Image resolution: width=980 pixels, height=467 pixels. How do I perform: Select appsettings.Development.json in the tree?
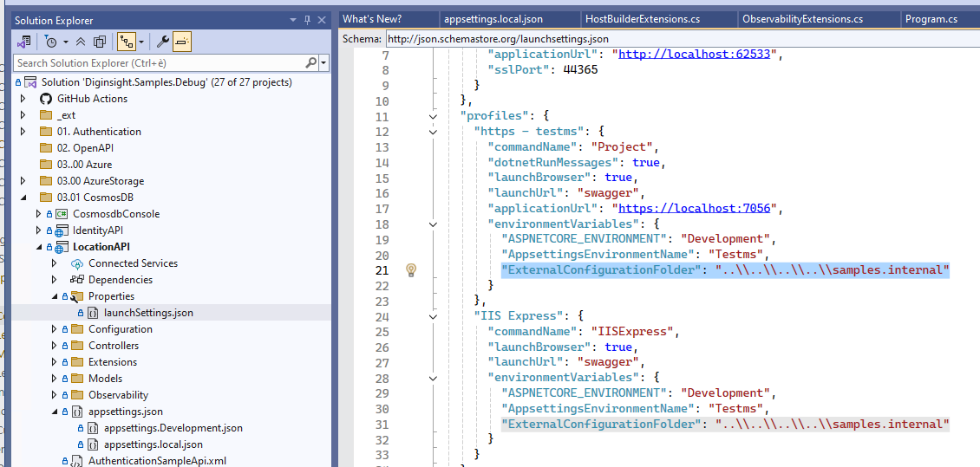(173, 428)
